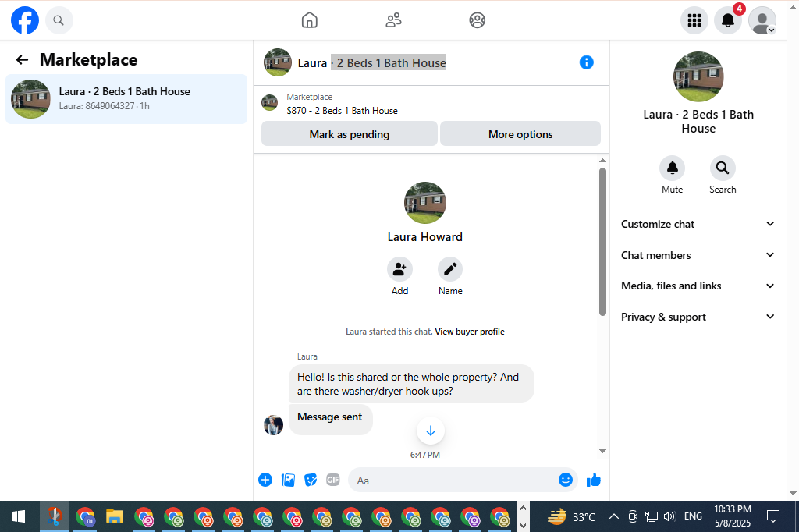Click the More options button
The image size is (799, 532).
tap(520, 134)
